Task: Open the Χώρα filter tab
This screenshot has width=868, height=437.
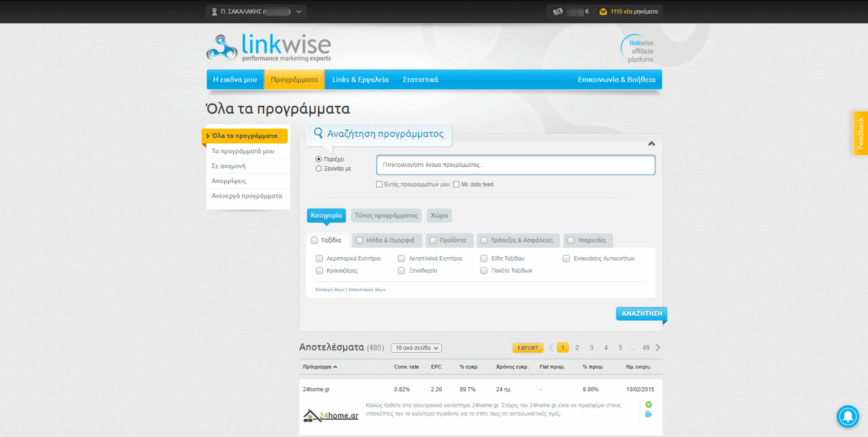Action: pos(439,215)
